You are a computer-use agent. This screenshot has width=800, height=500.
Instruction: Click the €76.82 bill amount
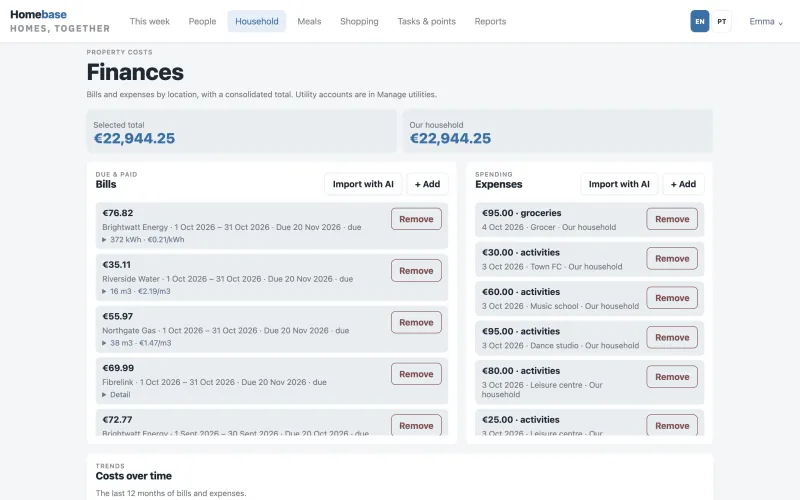point(118,213)
